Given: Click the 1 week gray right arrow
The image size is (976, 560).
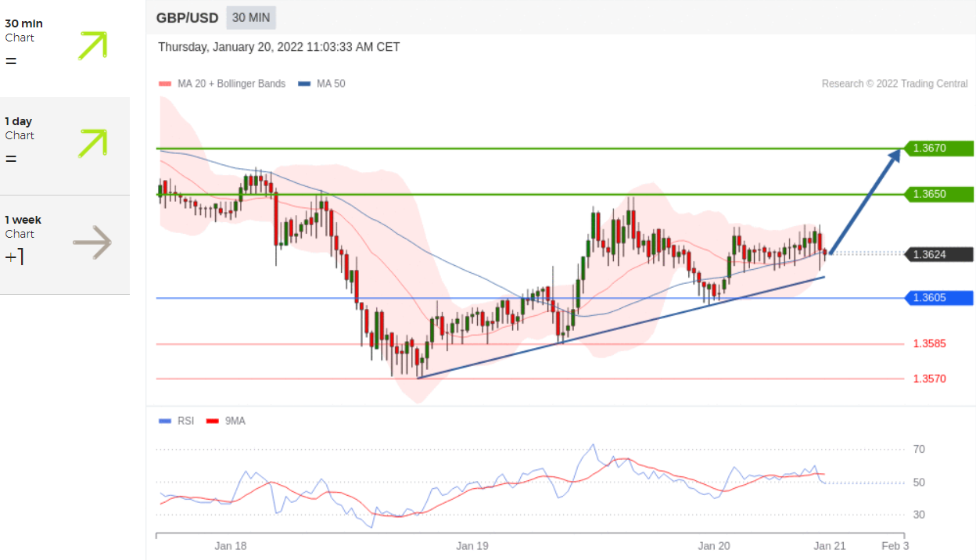Looking at the screenshot, I should (x=92, y=242).
